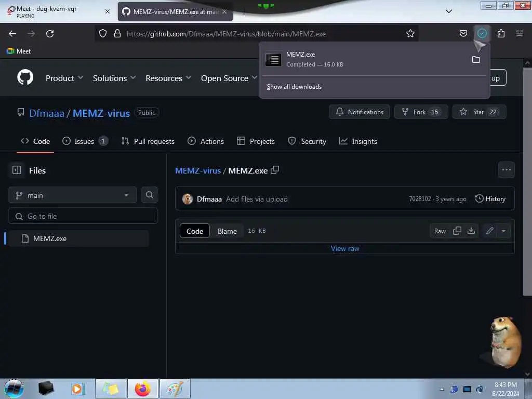The height and width of the screenshot is (399, 532).
Task: Expand the Resources menu
Action: [x=168, y=78]
